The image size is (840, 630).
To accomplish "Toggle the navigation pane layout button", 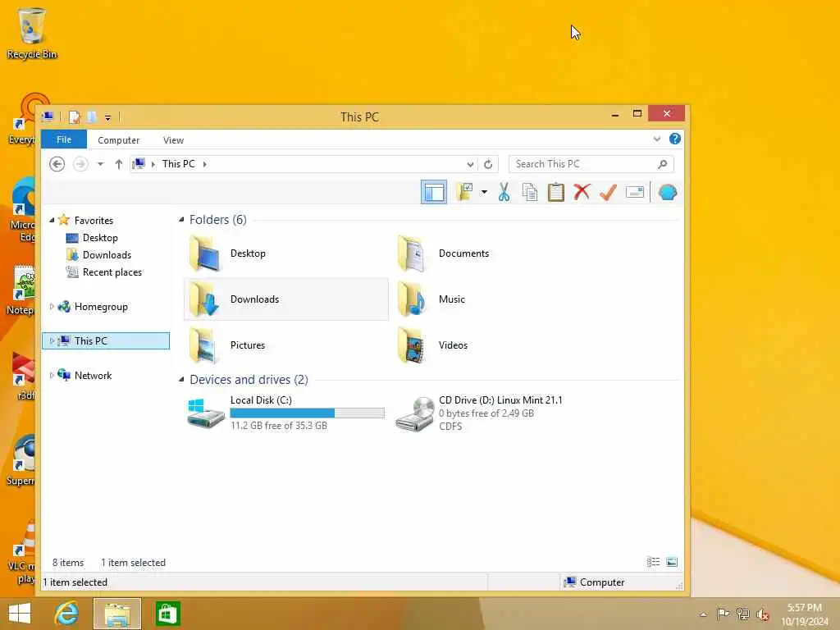I will click(433, 192).
